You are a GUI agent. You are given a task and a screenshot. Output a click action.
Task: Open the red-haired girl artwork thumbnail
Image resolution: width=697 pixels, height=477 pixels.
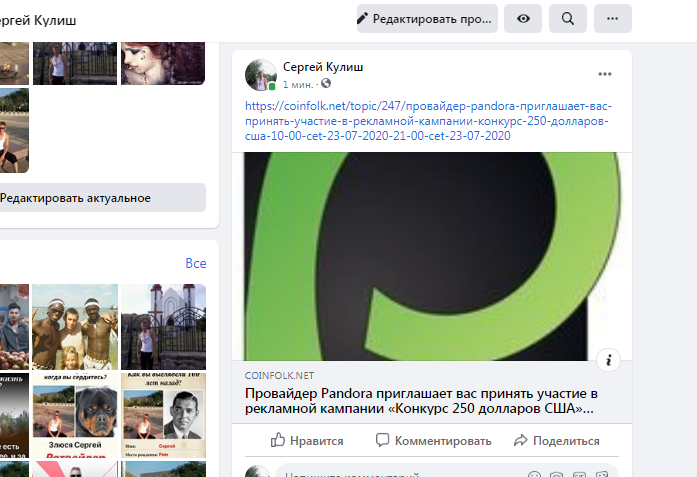point(163,64)
